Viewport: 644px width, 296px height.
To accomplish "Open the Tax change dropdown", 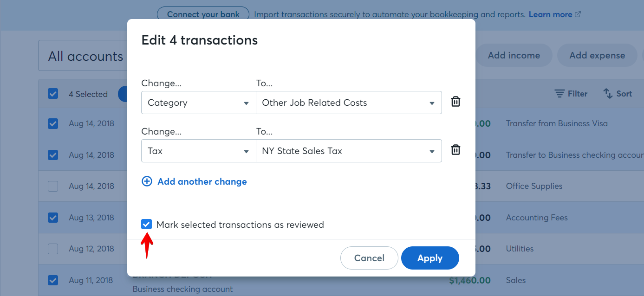I will point(198,151).
